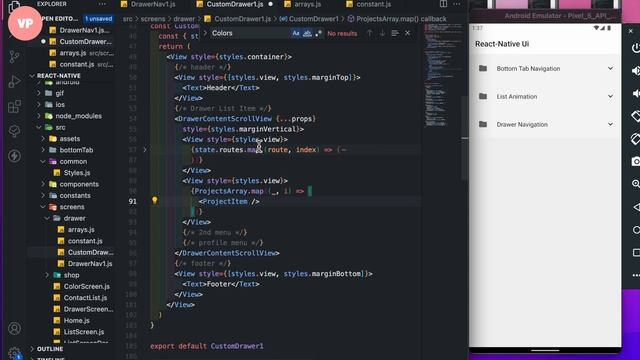Close the find widget
Viewport: 640px width, 360px height.
click(407, 33)
